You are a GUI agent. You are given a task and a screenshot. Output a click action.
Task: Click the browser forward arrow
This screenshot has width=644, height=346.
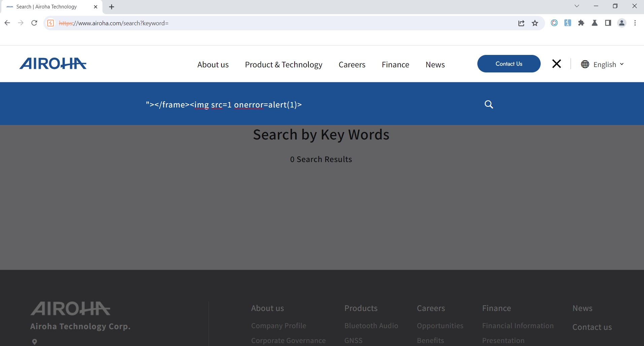click(21, 23)
